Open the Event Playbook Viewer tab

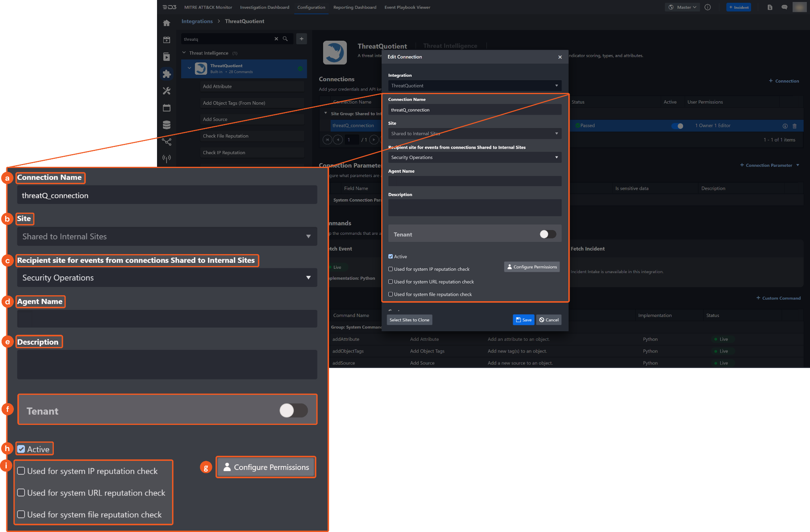(407, 7)
